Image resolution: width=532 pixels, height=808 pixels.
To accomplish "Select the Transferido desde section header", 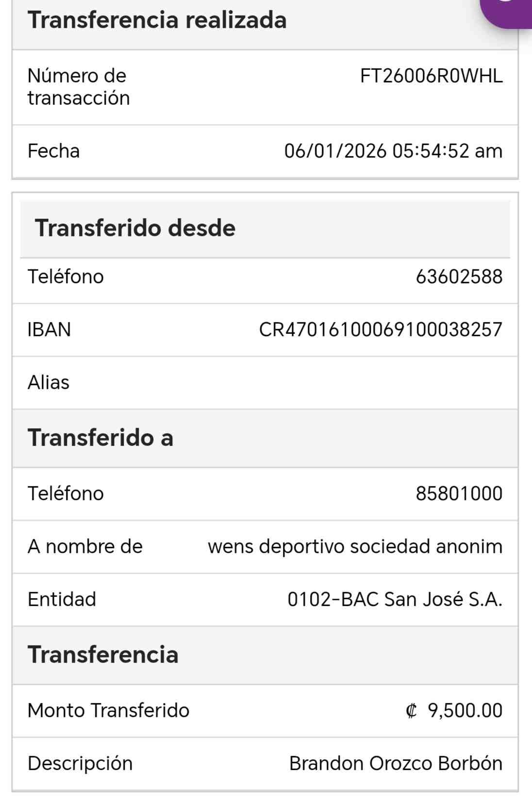I will pos(135,228).
